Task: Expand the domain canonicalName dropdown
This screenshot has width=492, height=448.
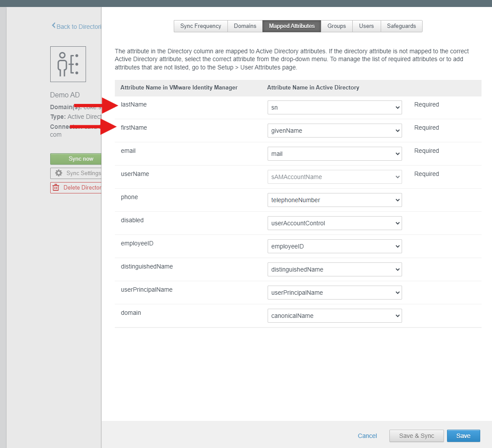Action: coord(334,316)
